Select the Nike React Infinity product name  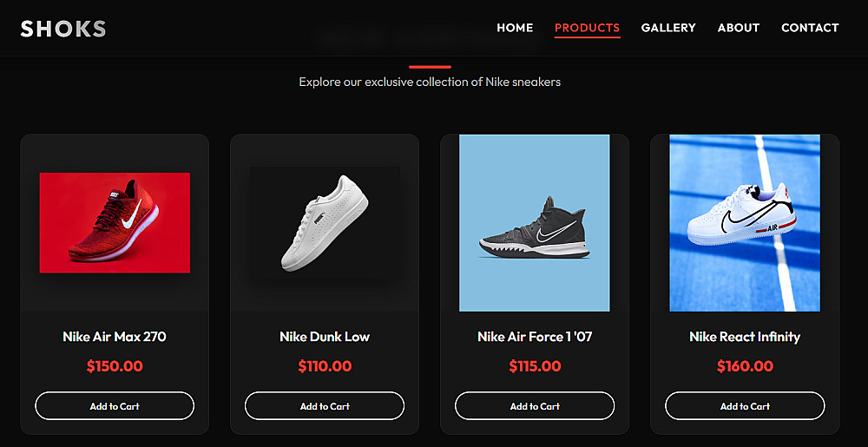coord(745,337)
